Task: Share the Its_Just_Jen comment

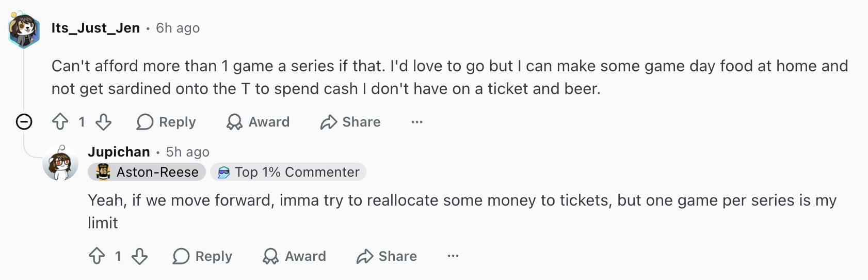Action: click(350, 122)
